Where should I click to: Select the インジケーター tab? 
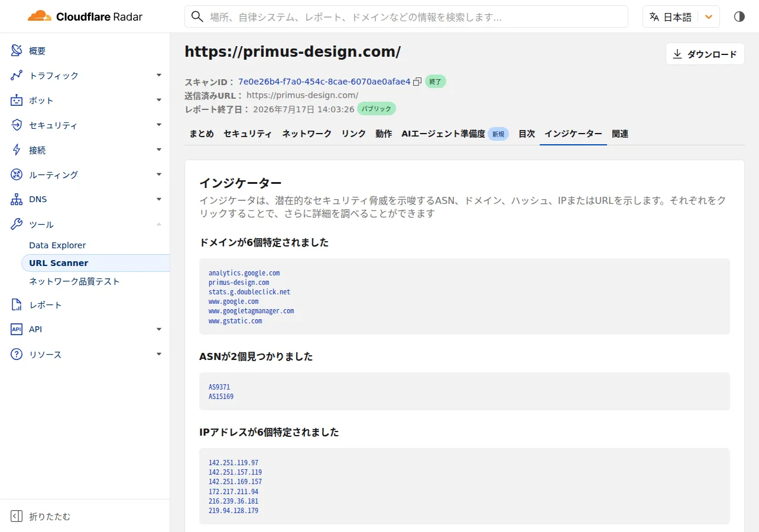coord(573,134)
